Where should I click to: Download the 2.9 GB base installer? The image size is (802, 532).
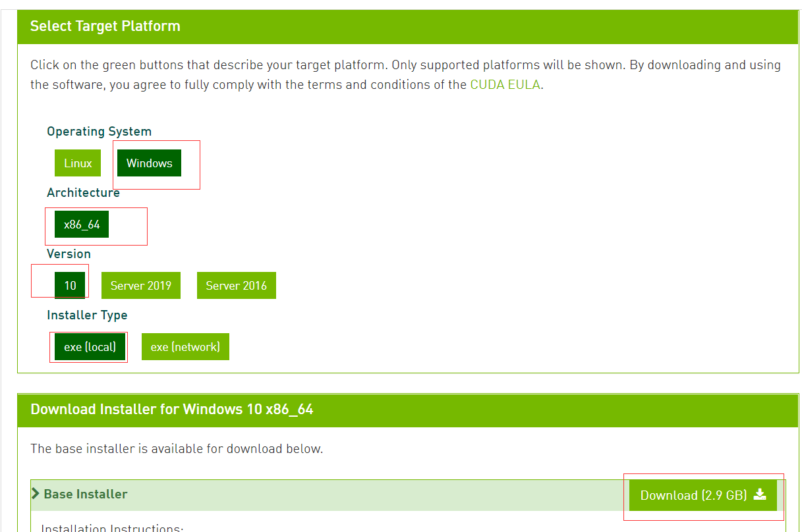(703, 495)
